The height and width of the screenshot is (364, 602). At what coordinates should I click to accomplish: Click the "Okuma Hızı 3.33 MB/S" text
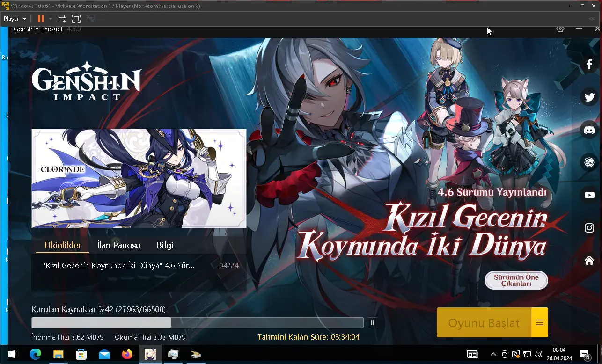(x=150, y=337)
